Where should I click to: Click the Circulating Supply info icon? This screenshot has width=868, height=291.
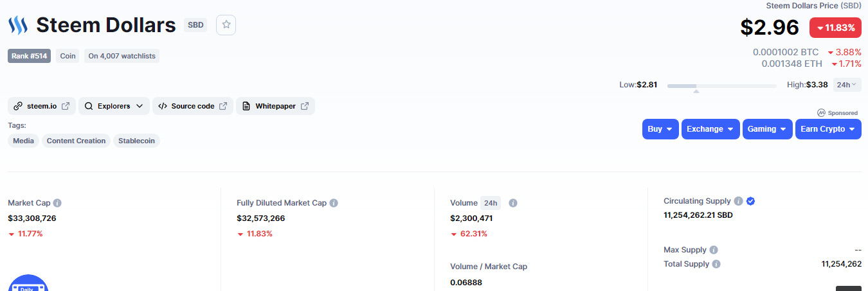(738, 201)
